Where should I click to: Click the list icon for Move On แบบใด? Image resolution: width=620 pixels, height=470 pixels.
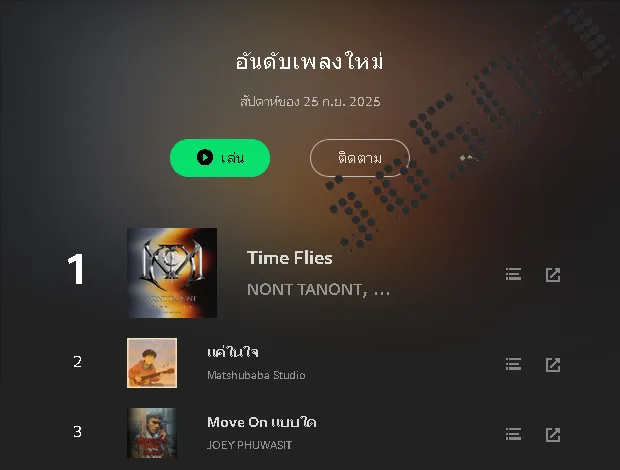(x=513, y=434)
